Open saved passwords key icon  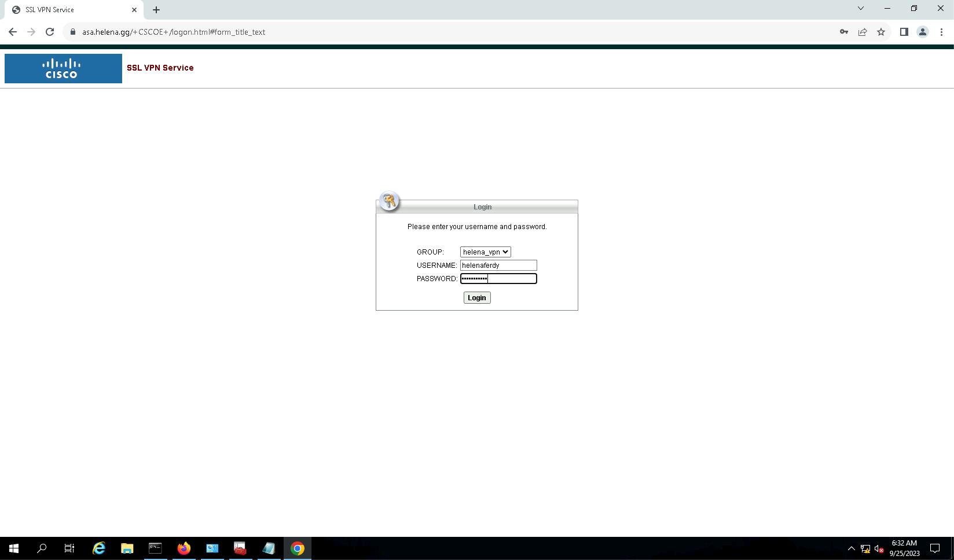coord(844,32)
